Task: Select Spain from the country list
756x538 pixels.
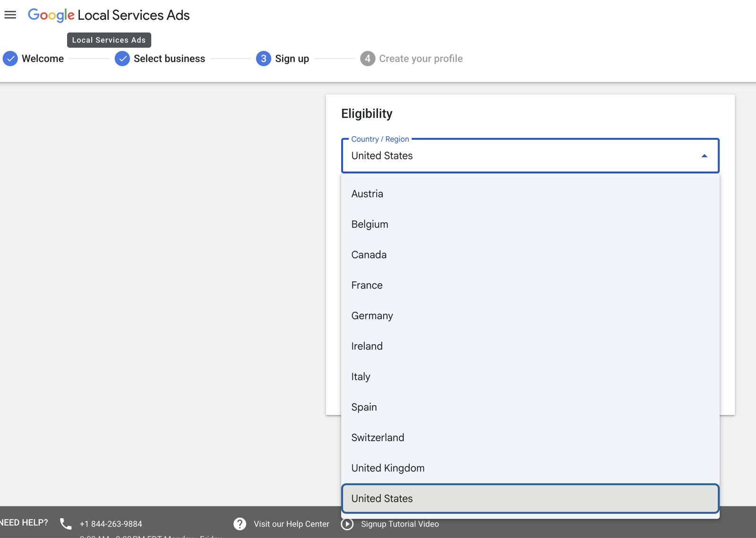Action: 530,407
